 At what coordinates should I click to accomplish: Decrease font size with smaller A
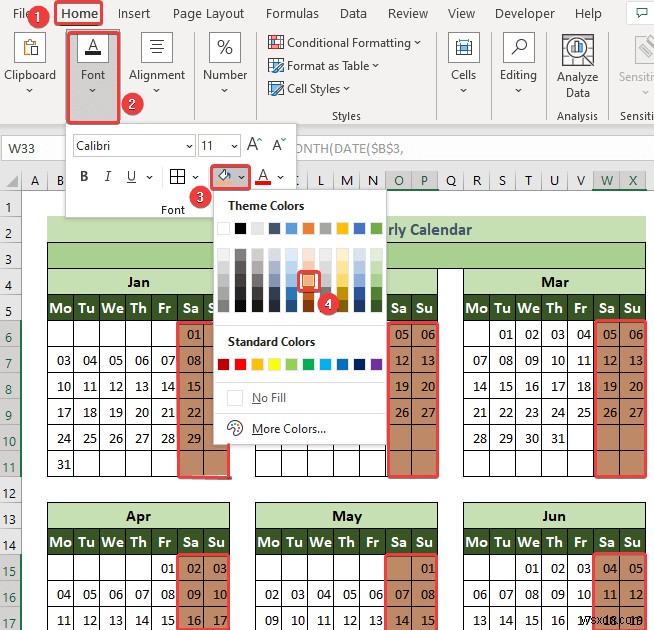click(x=279, y=145)
